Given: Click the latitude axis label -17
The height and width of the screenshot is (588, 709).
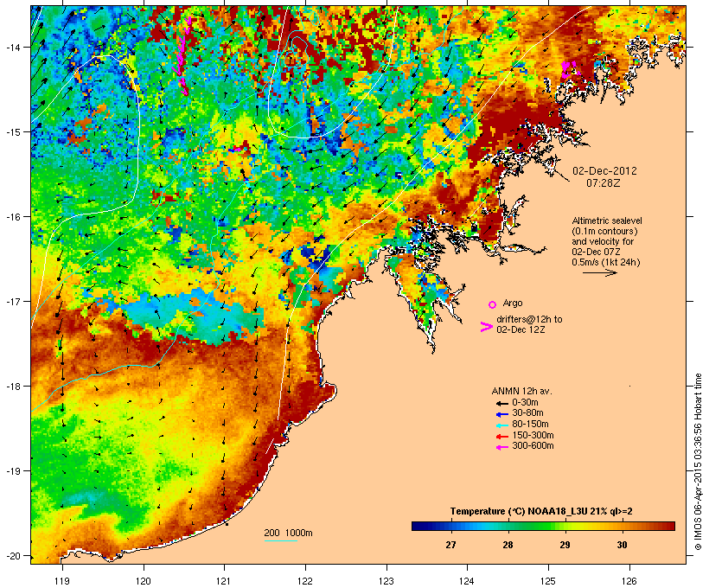Looking at the screenshot, I should coord(12,301).
